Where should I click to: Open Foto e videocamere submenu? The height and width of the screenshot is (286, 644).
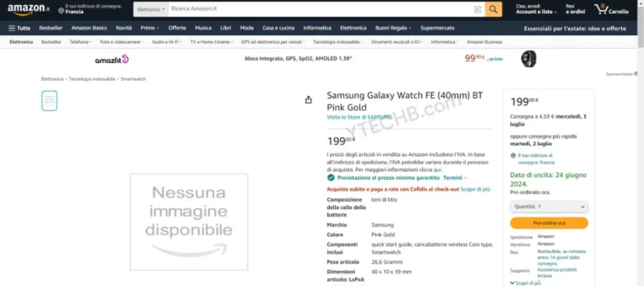point(122,42)
